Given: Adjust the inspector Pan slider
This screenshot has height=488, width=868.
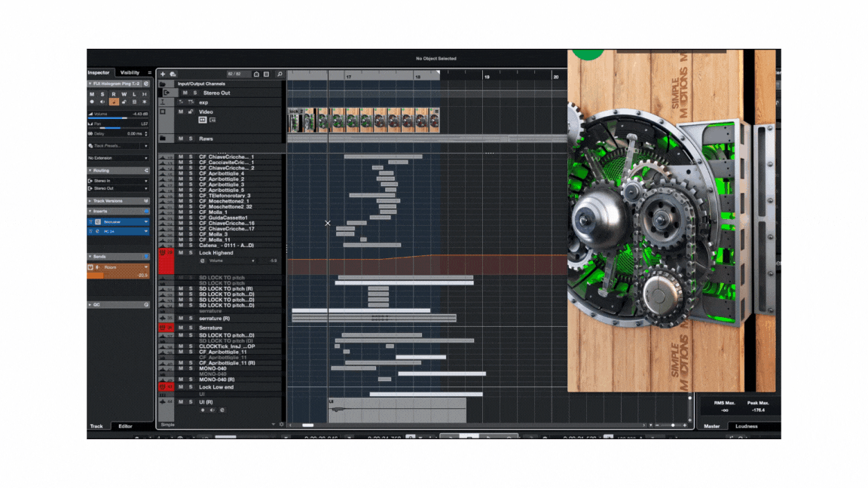Looking at the screenshot, I should click(x=118, y=128).
